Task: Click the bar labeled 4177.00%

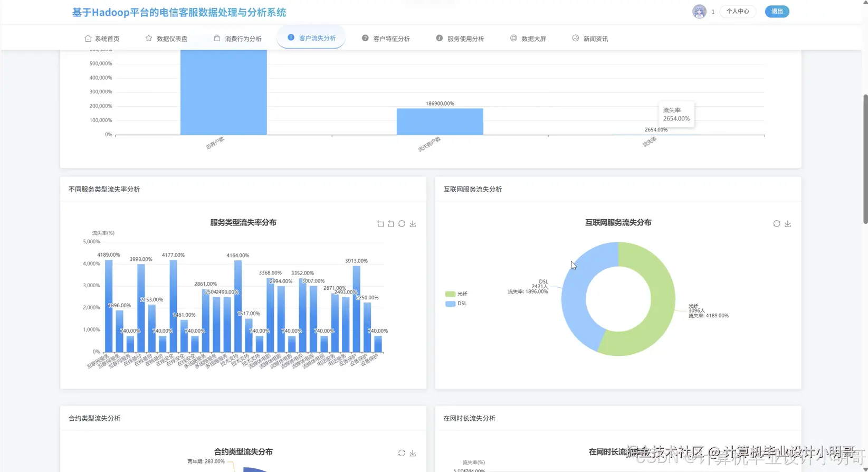Action: point(173,306)
